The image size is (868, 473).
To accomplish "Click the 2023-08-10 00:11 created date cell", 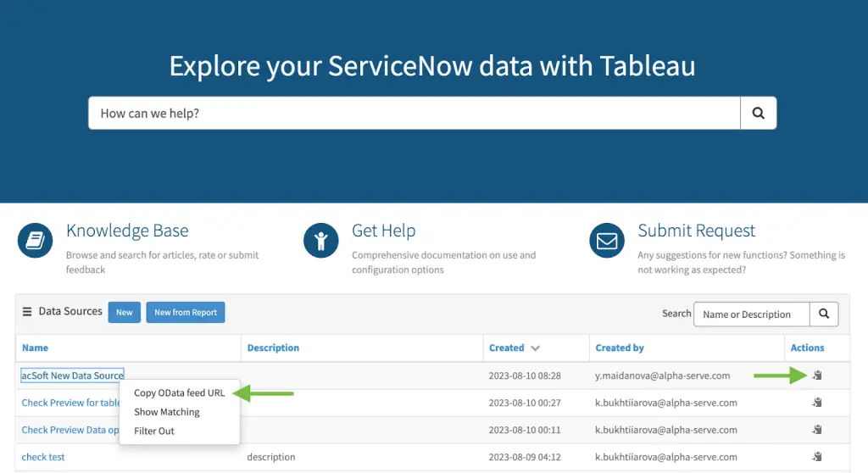I will [x=525, y=430].
